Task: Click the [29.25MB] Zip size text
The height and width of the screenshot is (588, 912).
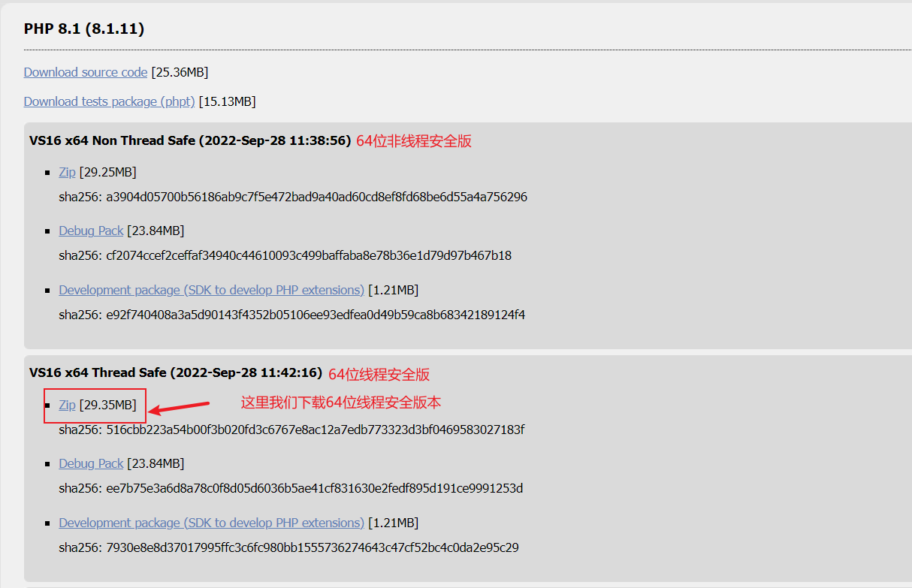Action: tap(107, 172)
